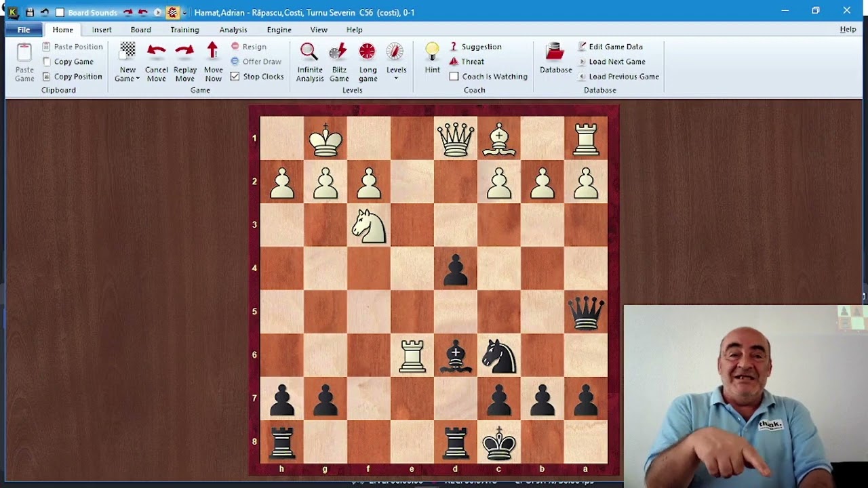868x488 pixels.
Task: Click the black knight on c6
Action: point(499,356)
